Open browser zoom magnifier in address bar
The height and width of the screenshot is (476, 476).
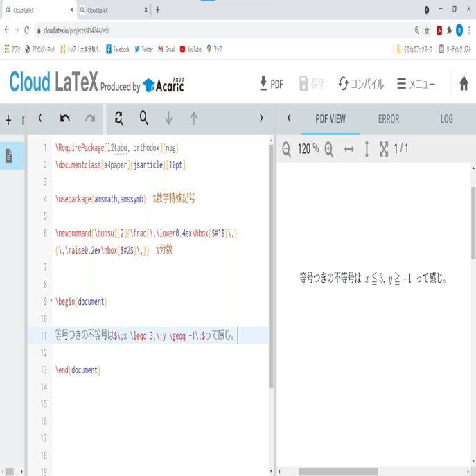click(417, 30)
